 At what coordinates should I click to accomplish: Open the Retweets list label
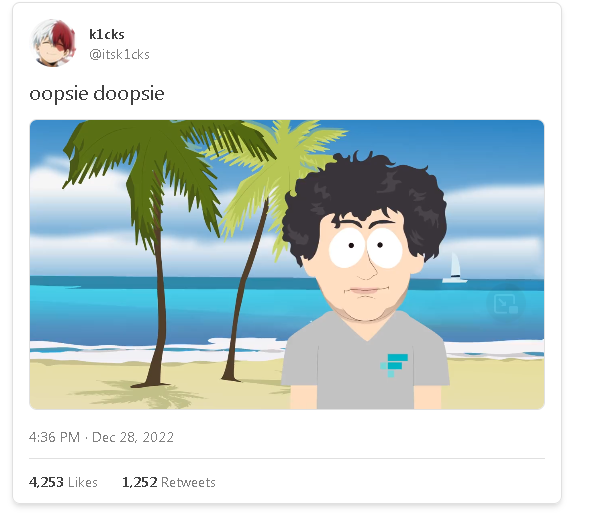188,482
